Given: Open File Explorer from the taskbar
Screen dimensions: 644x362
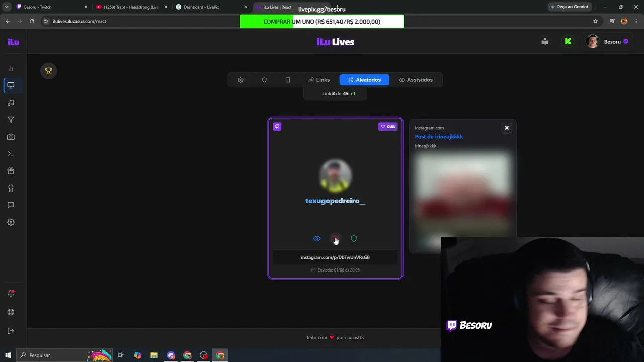Looking at the screenshot, I should (x=154, y=355).
